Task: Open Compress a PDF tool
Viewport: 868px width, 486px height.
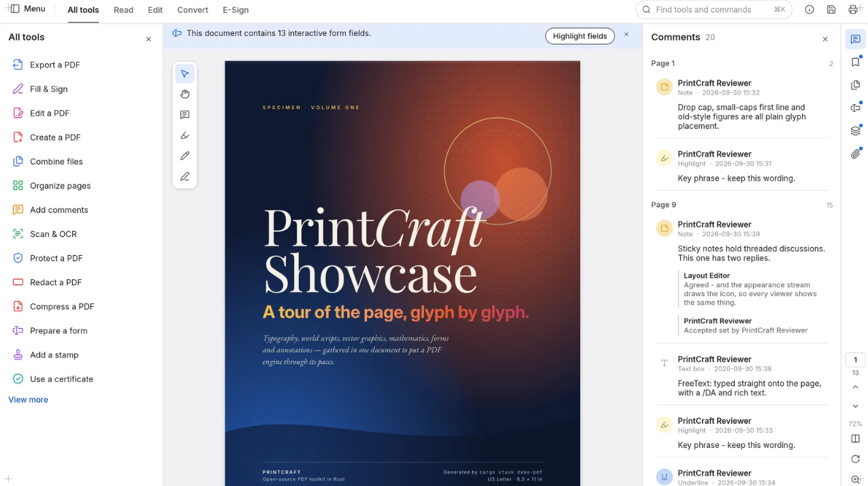Action: tap(81, 306)
